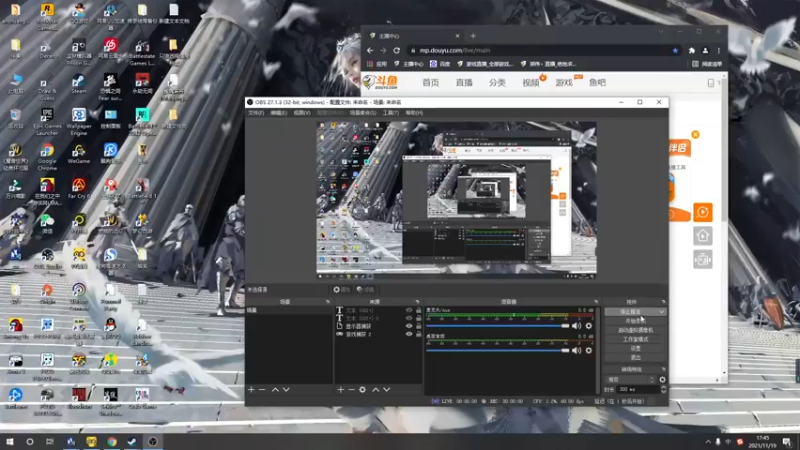Expand the stop streaming button dropdown arrow
This screenshot has height=450, width=800.
[x=661, y=312]
